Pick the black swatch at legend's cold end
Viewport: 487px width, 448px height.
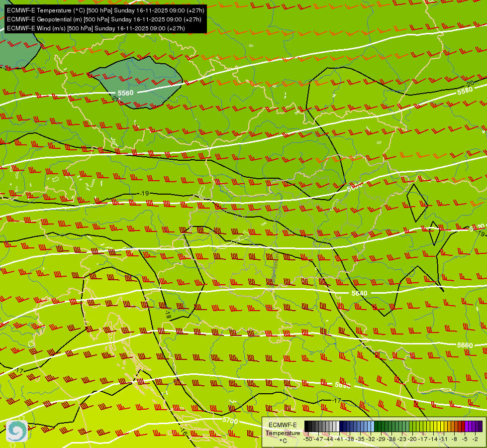[306, 426]
